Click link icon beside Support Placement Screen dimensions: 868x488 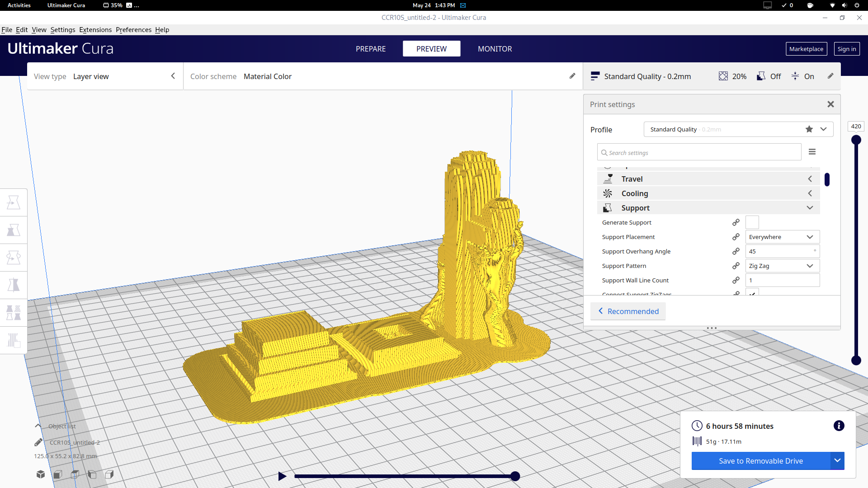[x=736, y=237]
